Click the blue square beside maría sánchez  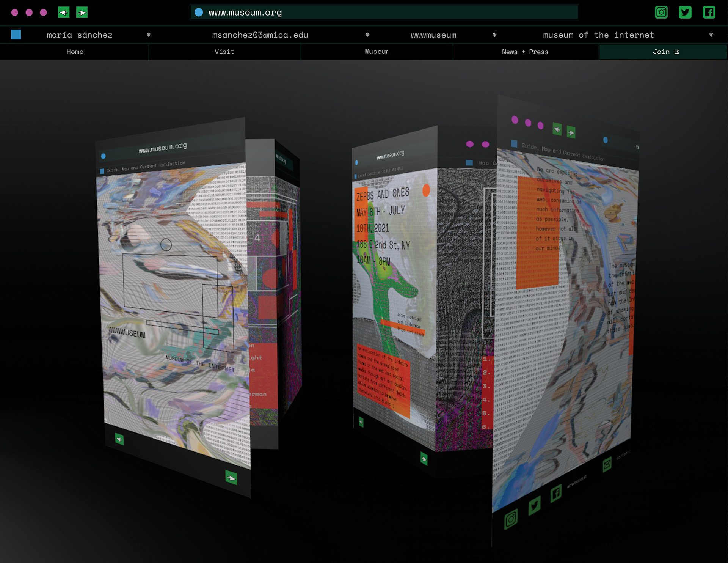pyautogui.click(x=16, y=35)
